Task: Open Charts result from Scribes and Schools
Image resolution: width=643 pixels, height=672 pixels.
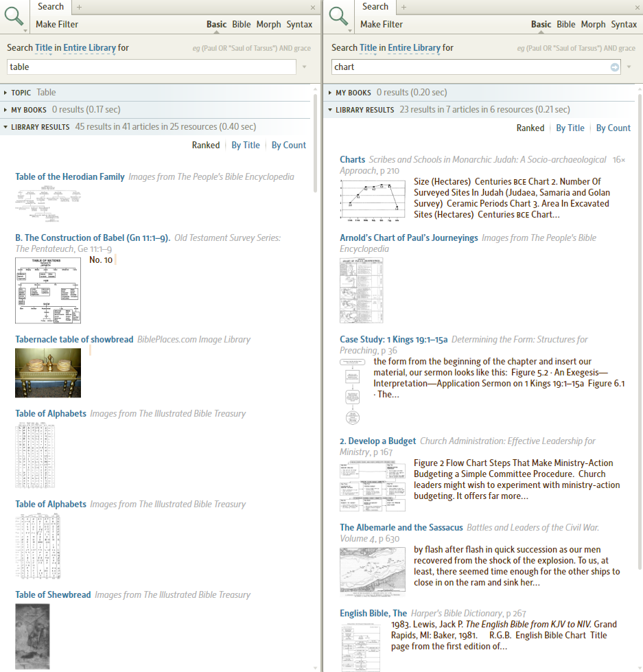Action: tap(353, 159)
